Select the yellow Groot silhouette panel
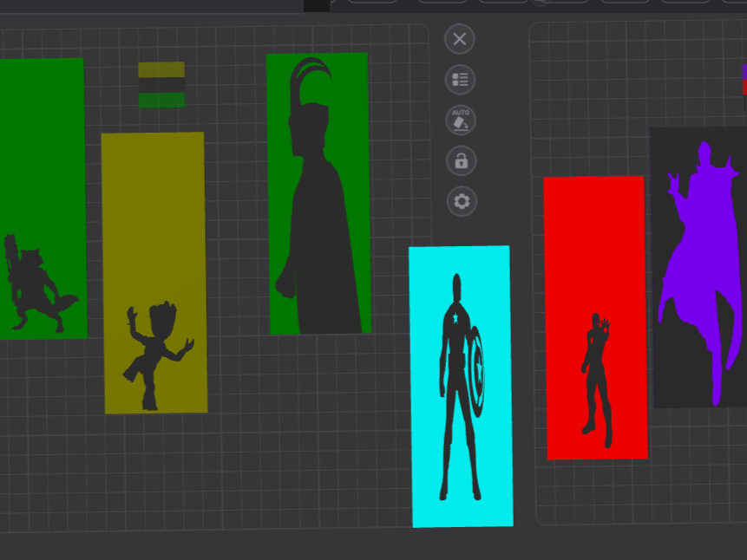Image resolution: width=747 pixels, height=560 pixels. 154,273
